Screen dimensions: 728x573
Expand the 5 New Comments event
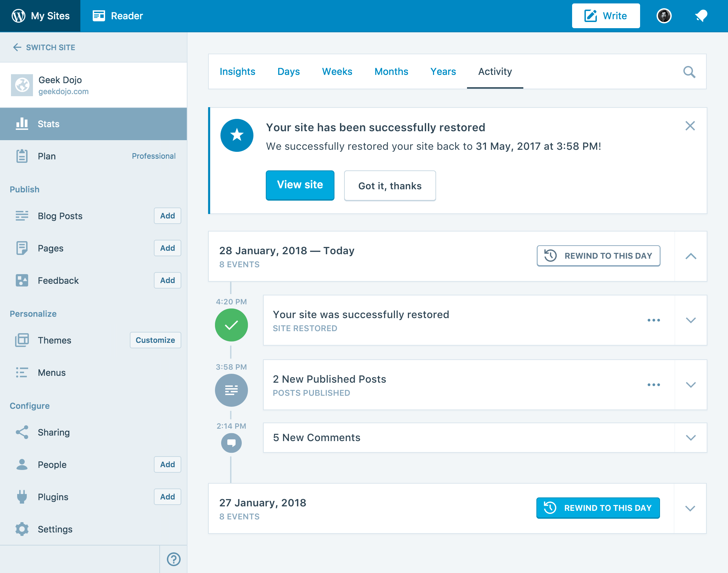click(x=691, y=438)
